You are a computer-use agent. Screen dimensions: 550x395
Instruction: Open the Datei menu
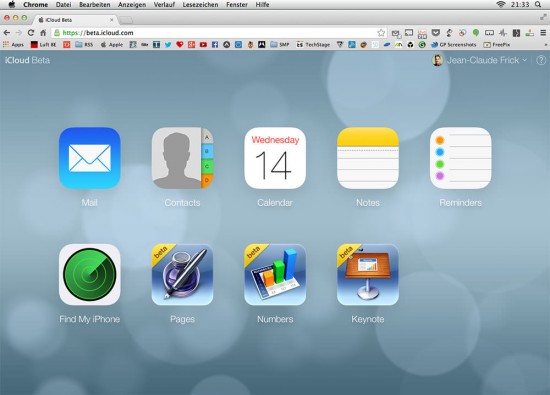point(63,5)
